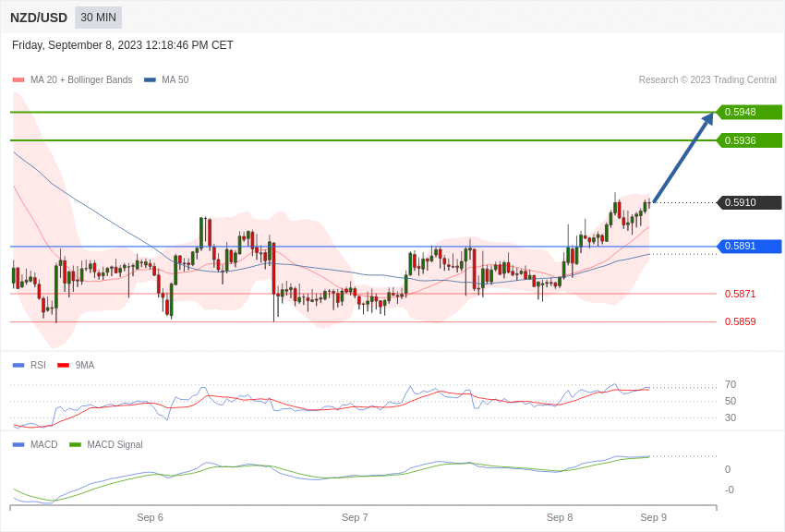785x532 pixels.
Task: Click the RSI 70 level label
Action: click(731, 385)
